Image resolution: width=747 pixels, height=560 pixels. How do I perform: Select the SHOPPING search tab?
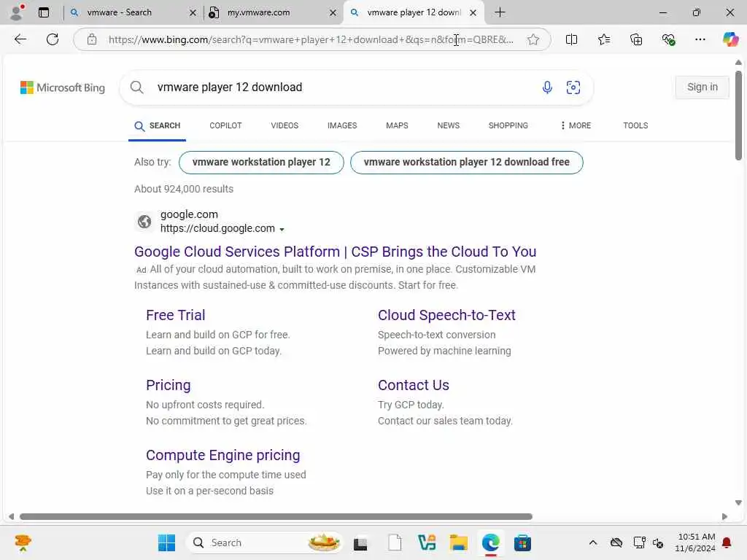coord(508,125)
